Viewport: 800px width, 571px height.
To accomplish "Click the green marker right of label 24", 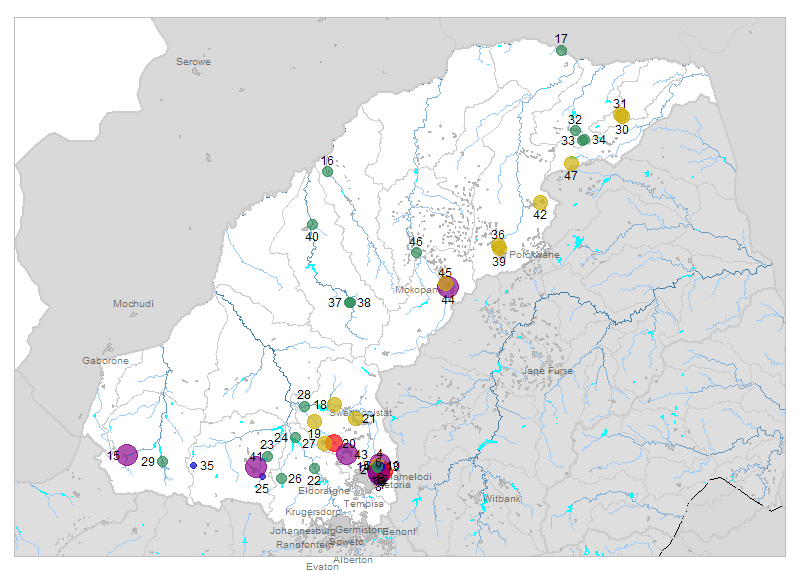I will [295, 437].
